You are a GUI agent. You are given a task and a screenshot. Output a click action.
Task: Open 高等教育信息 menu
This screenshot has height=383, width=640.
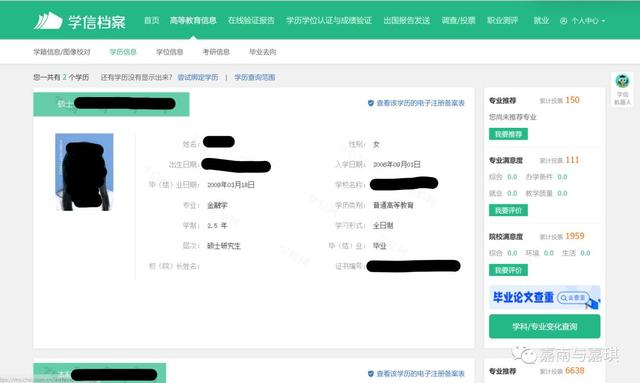[x=193, y=20]
